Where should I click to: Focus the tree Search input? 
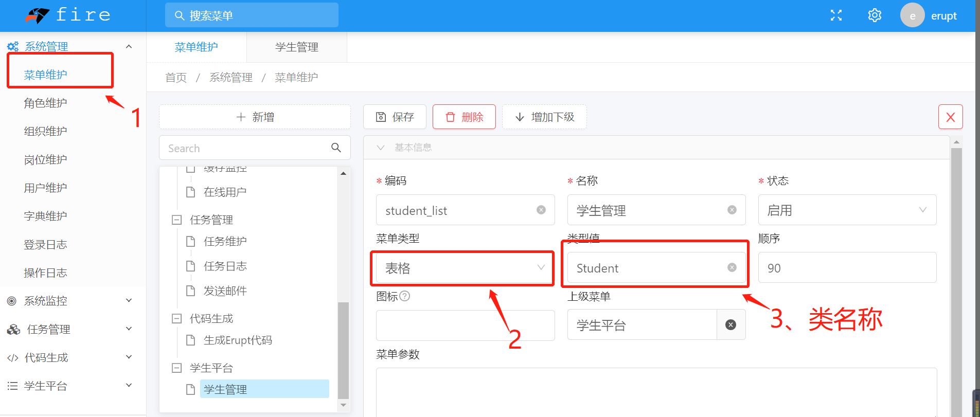pyautogui.click(x=255, y=148)
